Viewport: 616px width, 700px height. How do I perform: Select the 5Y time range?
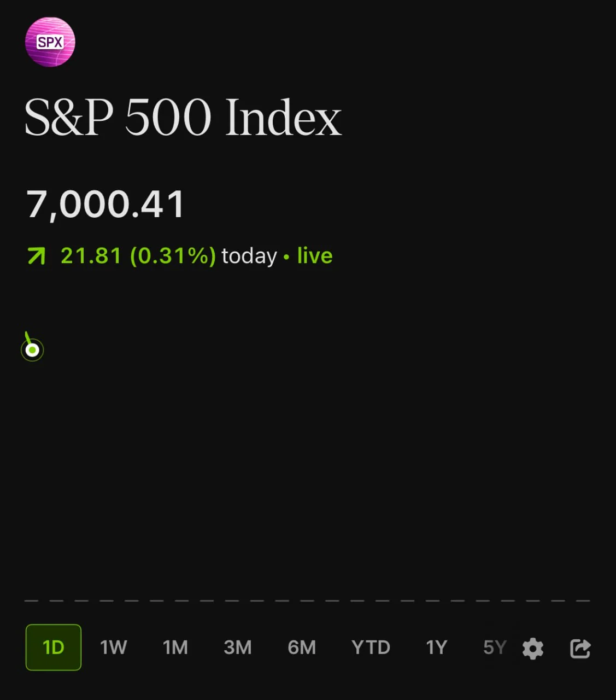[x=494, y=647]
